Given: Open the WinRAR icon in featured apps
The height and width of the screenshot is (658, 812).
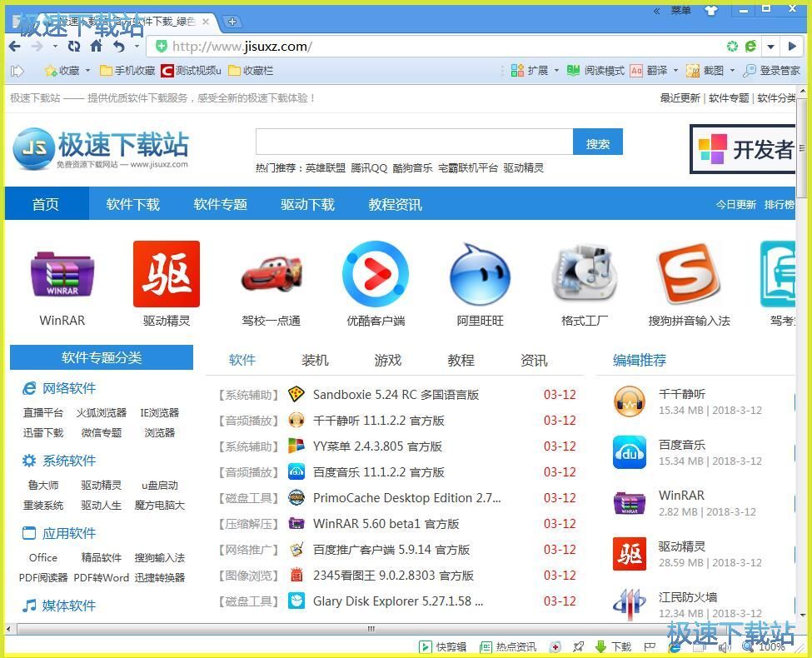Looking at the screenshot, I should 62,275.
